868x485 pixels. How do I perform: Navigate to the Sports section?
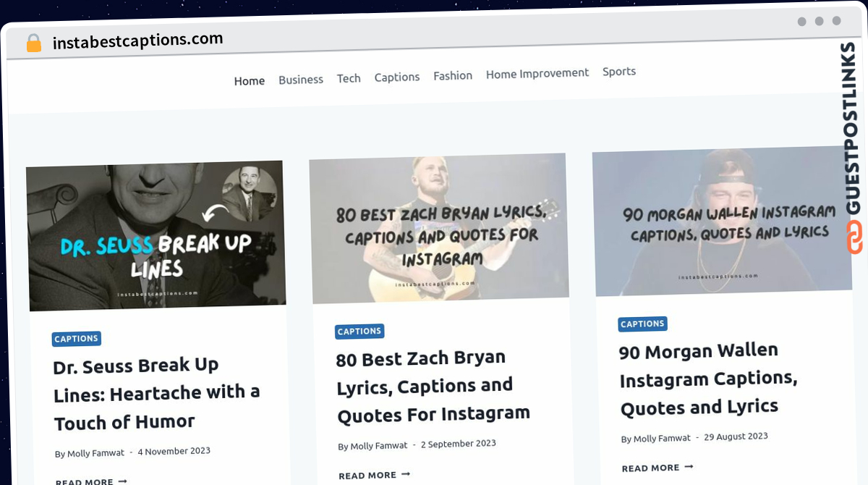(x=619, y=71)
